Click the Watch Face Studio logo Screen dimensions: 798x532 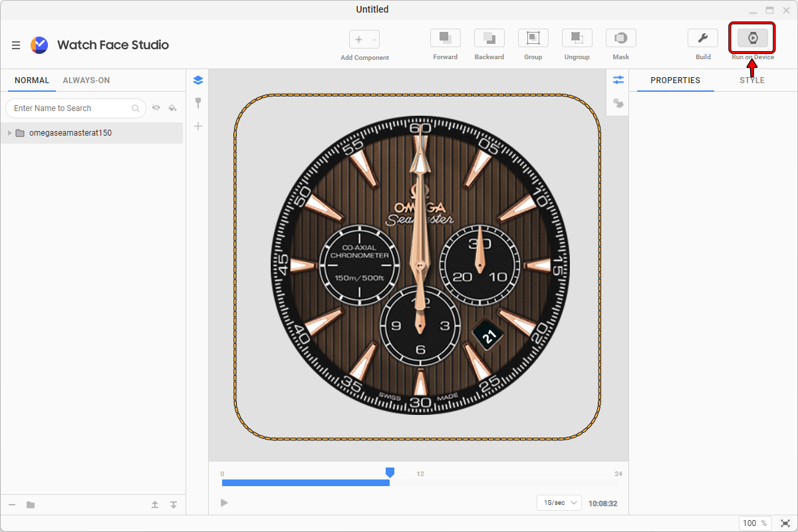click(x=39, y=45)
